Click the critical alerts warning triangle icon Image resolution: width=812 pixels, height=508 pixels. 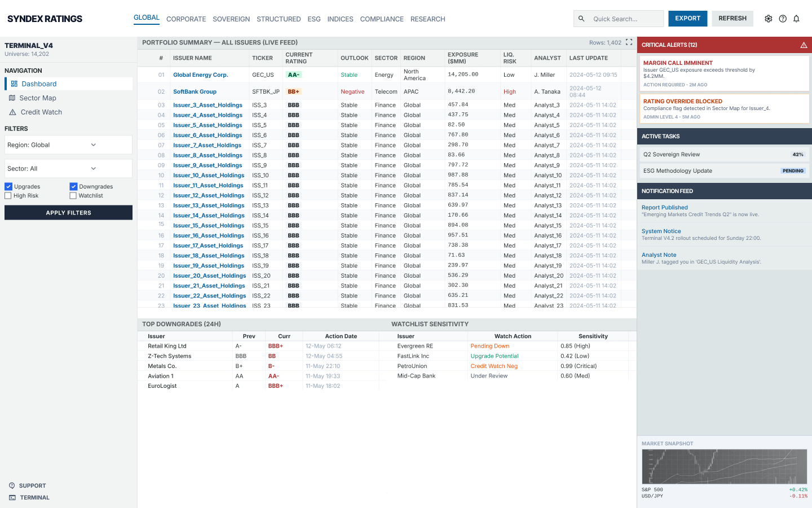[804, 45]
